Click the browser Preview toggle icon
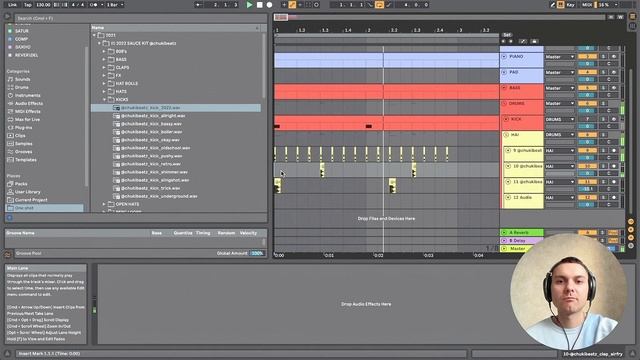The width and height of the screenshot is (640, 360). coord(9,218)
